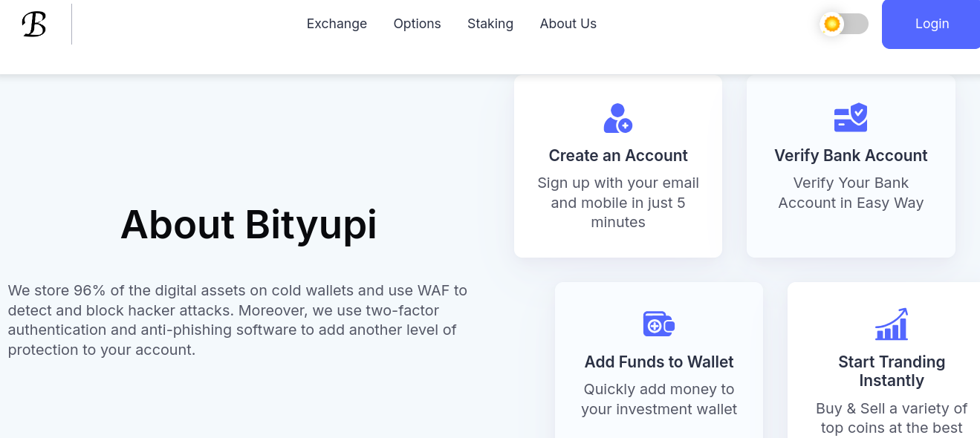Click the sun icon on theme switch

coord(832,24)
